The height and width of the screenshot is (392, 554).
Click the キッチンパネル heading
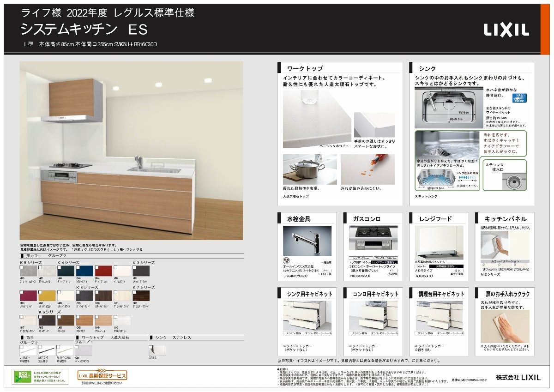tap(506, 219)
